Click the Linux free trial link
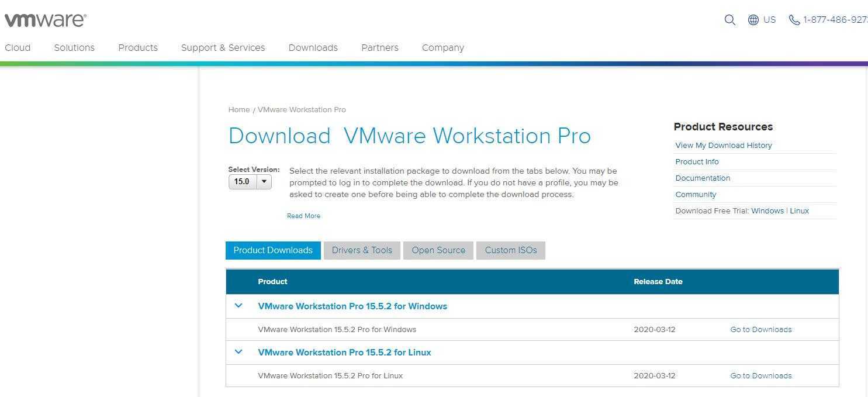Viewport: 868px width, 397px height. (799, 210)
